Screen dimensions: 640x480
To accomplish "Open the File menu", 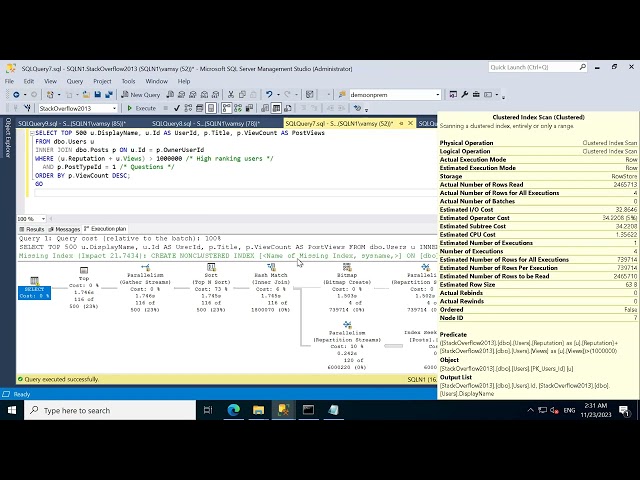I will coord(9,81).
